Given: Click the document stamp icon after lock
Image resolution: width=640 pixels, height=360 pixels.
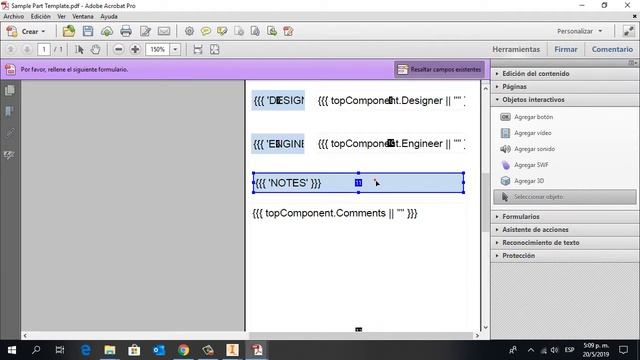Looking at the screenshot, I should 255,31.
